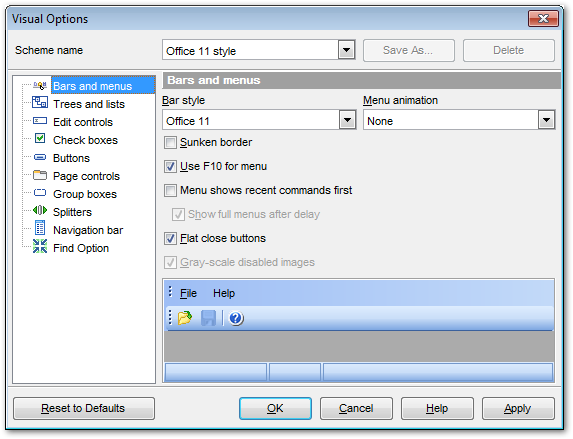Click the Check boxes tree icon
Viewport: 573px width, 439px height.
click(40, 139)
